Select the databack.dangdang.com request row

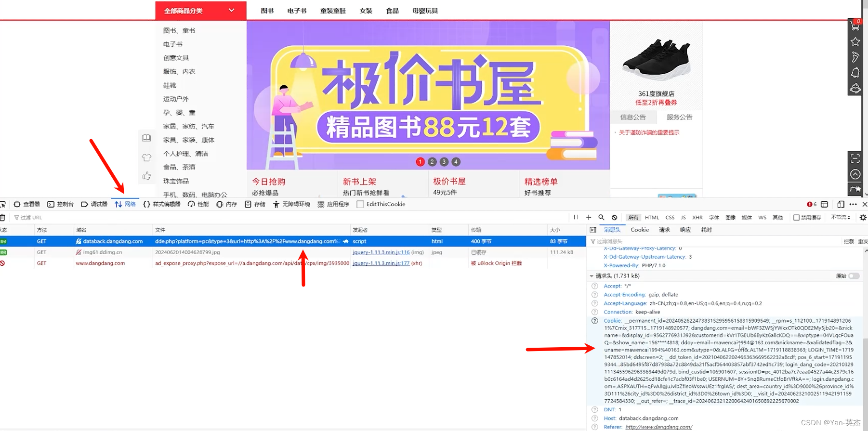pos(293,241)
